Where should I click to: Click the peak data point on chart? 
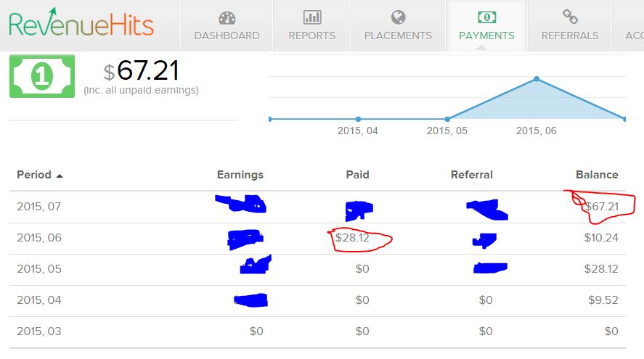click(x=537, y=78)
